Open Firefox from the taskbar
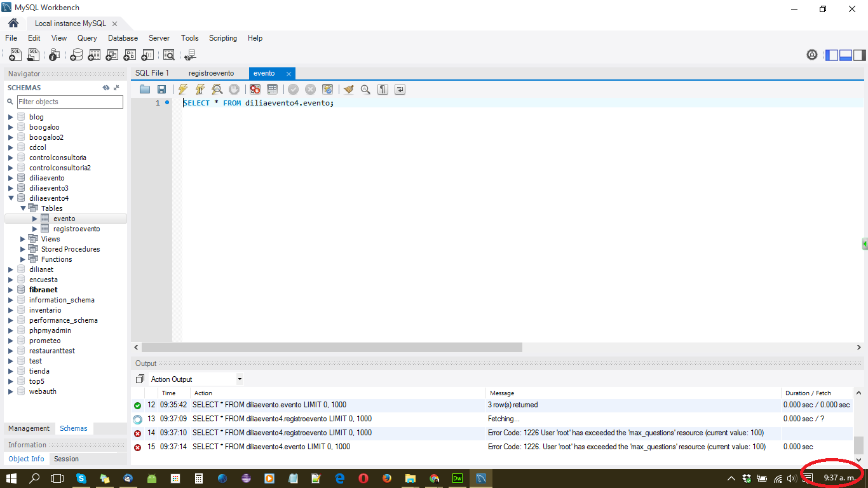 click(x=387, y=478)
